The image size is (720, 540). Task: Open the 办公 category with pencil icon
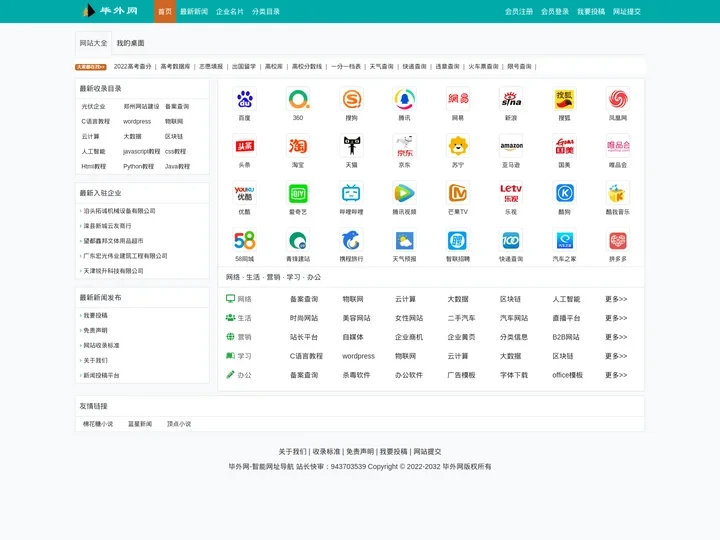(239, 375)
